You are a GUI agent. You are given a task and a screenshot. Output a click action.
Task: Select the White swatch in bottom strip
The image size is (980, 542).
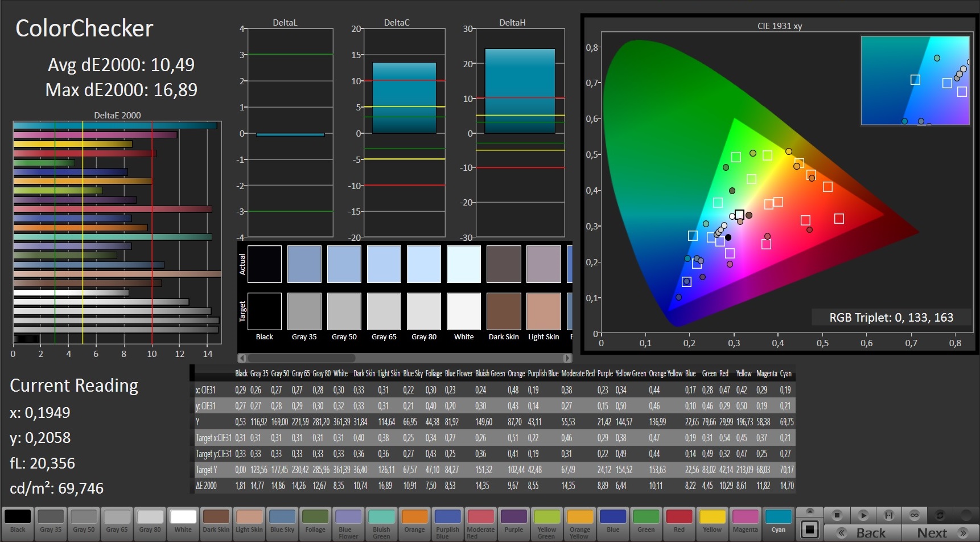[183, 523]
